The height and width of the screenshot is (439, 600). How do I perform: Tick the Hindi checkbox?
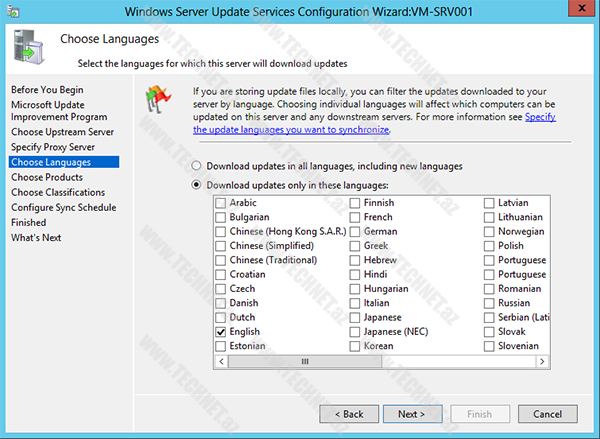(x=355, y=274)
